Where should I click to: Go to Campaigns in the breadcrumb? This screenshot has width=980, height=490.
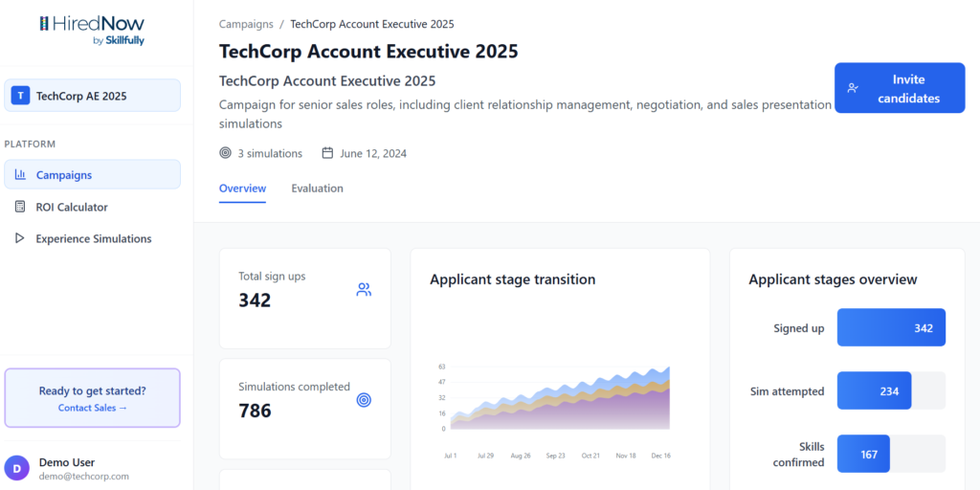pyautogui.click(x=246, y=24)
